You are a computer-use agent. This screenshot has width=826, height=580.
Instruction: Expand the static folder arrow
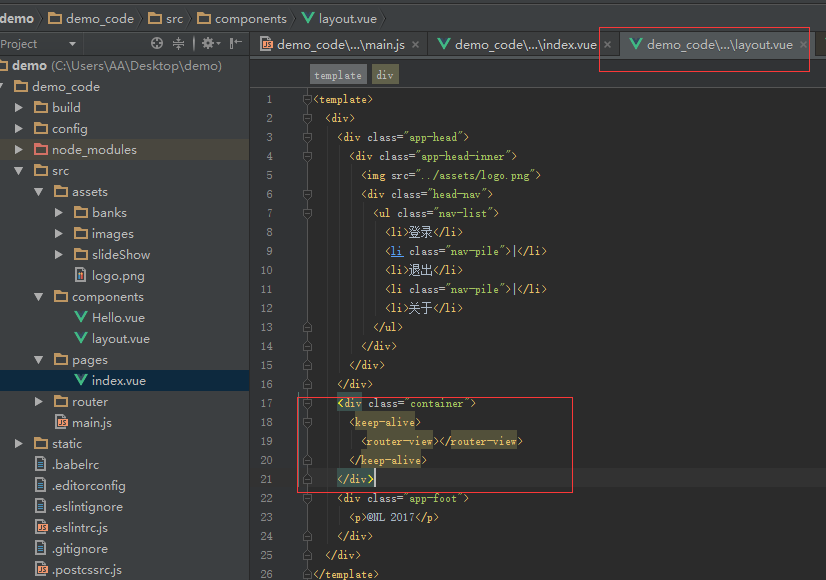pos(19,444)
